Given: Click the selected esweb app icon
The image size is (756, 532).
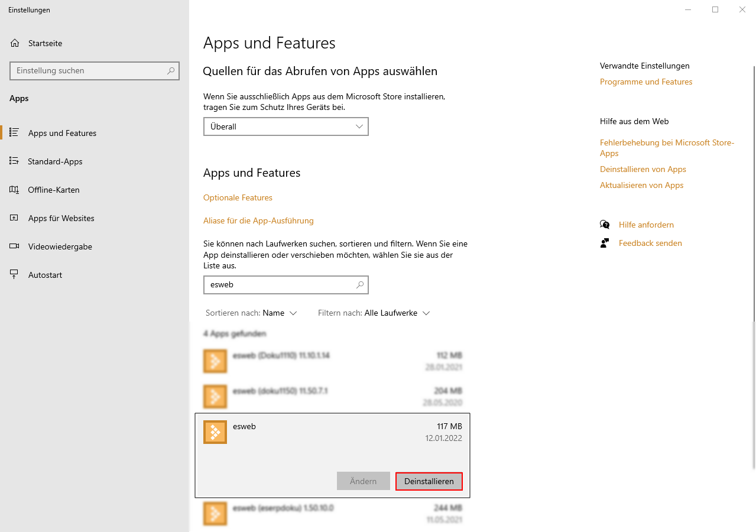Looking at the screenshot, I should pos(215,432).
